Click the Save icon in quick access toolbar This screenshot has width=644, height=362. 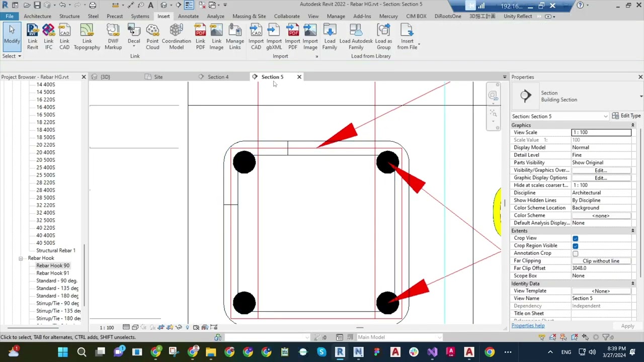click(x=37, y=5)
